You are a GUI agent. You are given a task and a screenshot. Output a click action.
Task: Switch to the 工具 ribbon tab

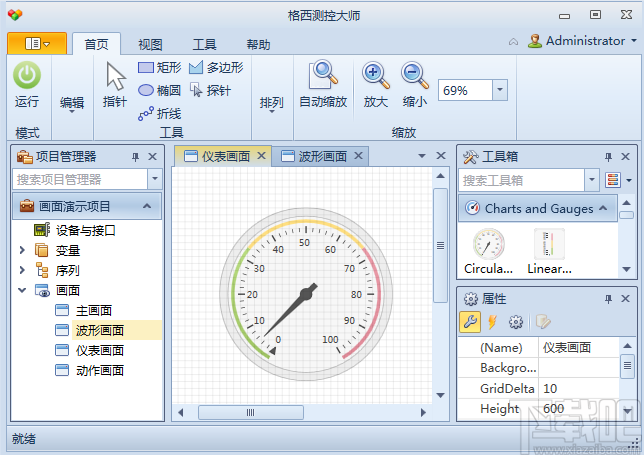[x=205, y=44]
